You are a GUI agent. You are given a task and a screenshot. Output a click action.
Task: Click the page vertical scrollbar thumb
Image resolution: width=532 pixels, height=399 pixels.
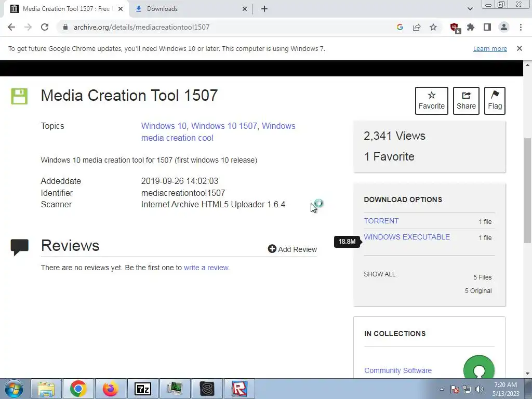pyautogui.click(x=528, y=190)
